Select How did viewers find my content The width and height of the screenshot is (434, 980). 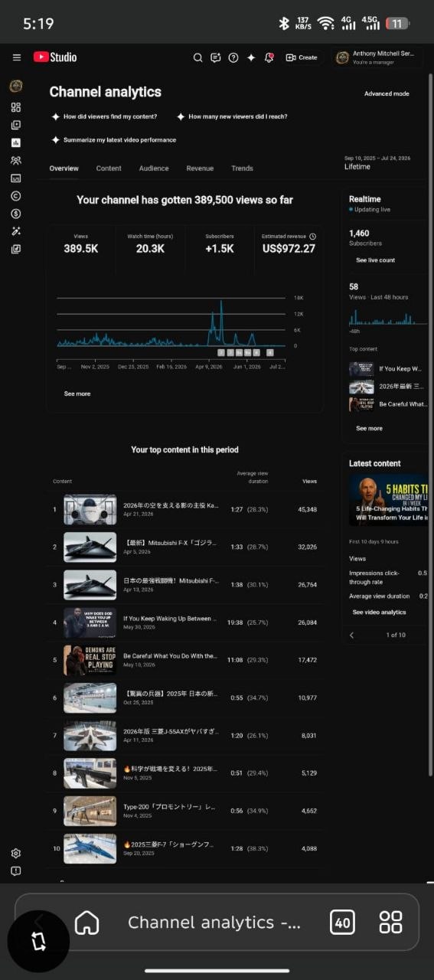[104, 117]
